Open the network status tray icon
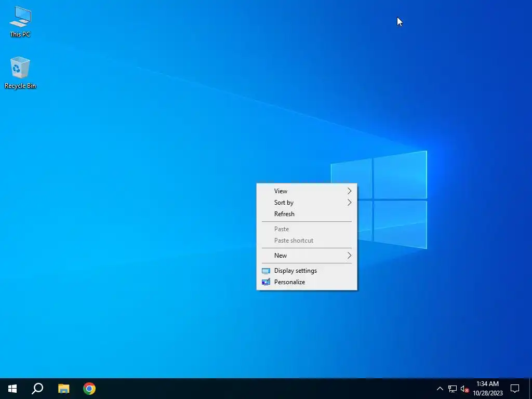The image size is (532, 399). pyautogui.click(x=453, y=389)
